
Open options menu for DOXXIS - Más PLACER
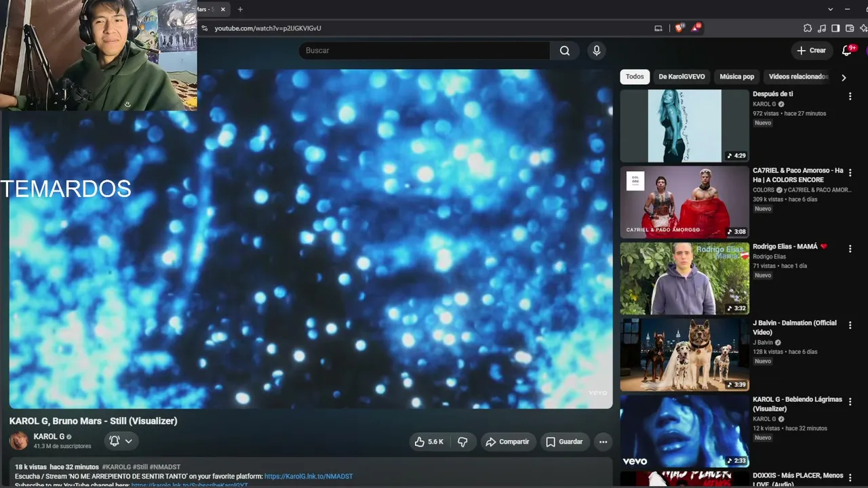pos(850,478)
